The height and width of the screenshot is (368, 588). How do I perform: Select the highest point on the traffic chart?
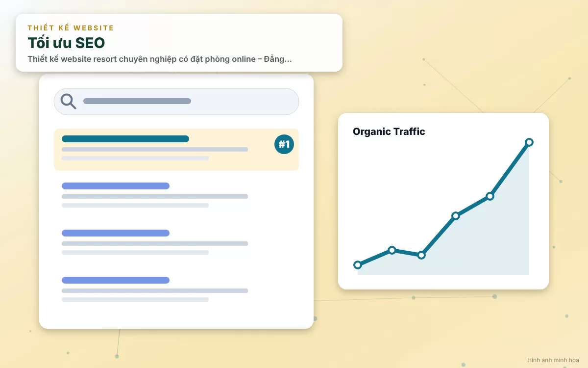click(x=529, y=142)
